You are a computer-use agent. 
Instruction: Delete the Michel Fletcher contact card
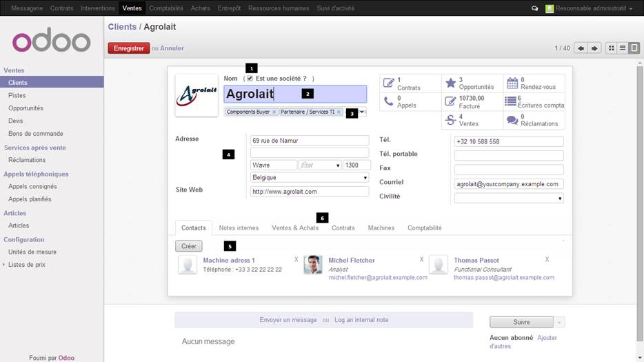[x=421, y=259]
